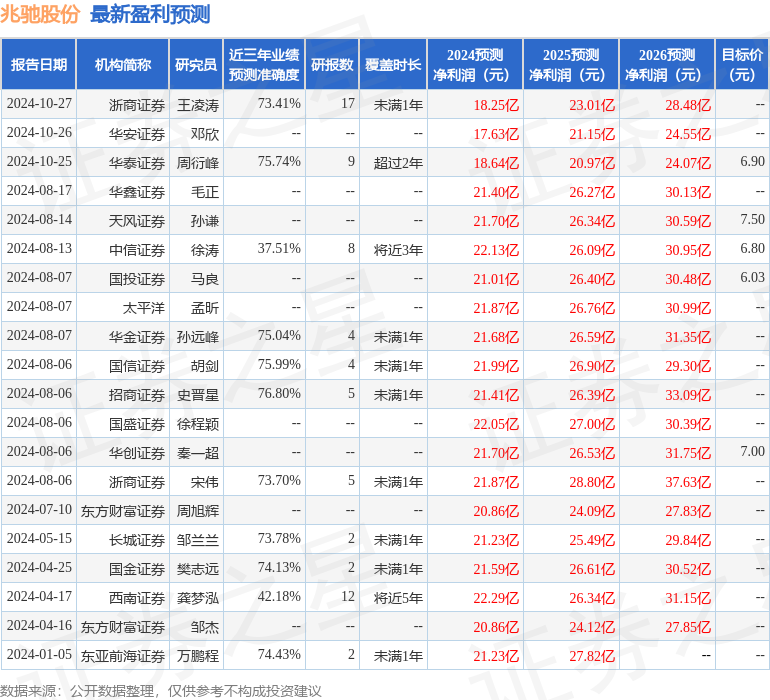The height and width of the screenshot is (700, 770).
Task: Select 东亚前海证券 institution cell
Action: pos(123,656)
